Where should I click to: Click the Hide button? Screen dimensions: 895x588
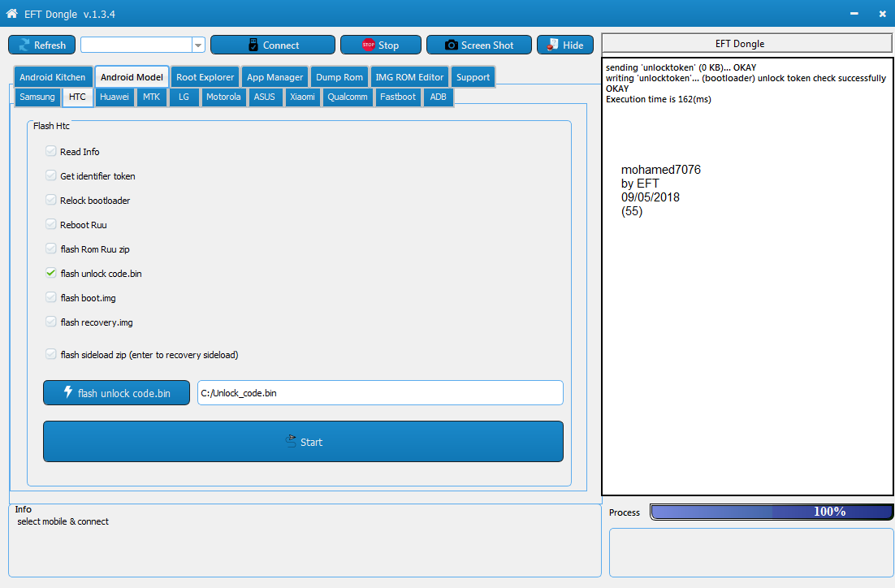[x=565, y=45]
